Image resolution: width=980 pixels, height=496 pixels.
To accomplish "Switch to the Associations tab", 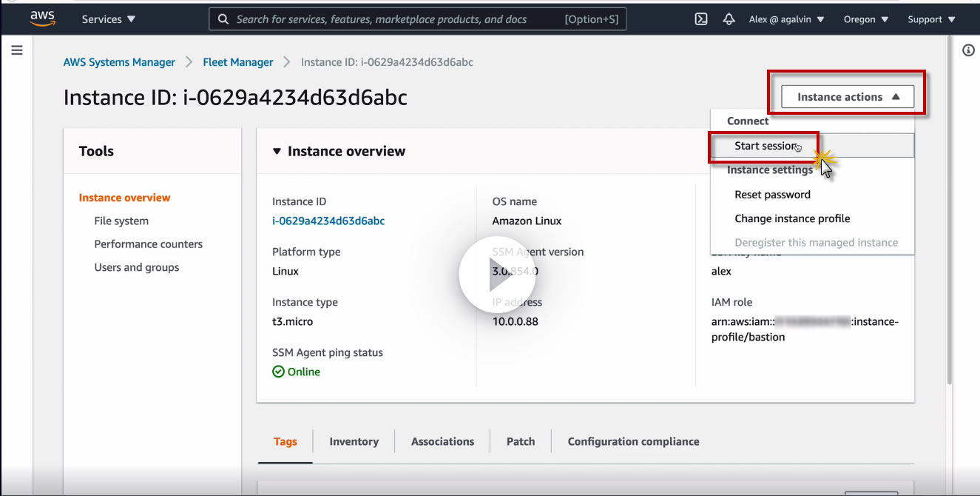I will pyautogui.click(x=442, y=441).
